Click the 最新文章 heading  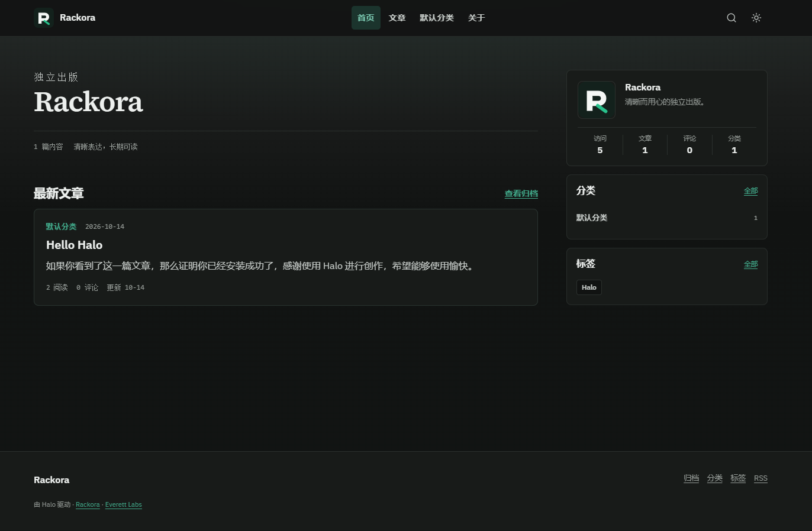click(59, 193)
